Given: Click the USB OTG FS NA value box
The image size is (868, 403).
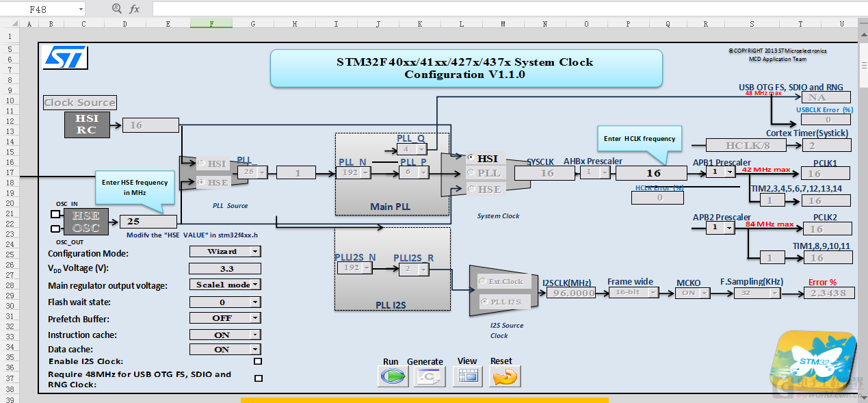Looking at the screenshot, I should [x=826, y=98].
